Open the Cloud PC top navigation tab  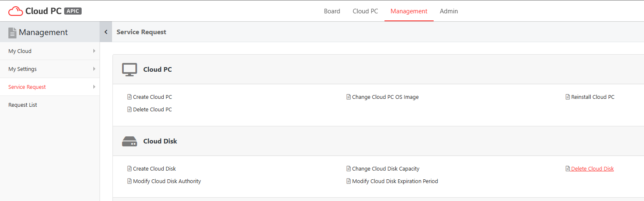tap(365, 11)
